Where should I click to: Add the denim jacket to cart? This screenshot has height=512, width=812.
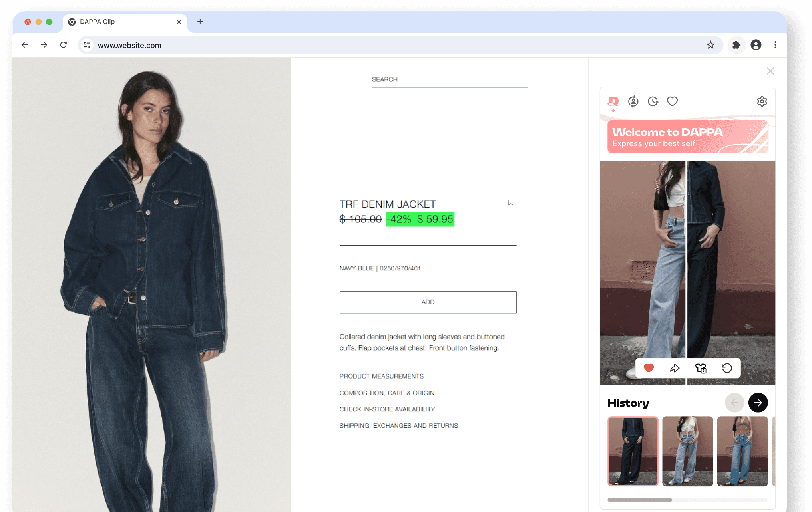pyautogui.click(x=428, y=302)
